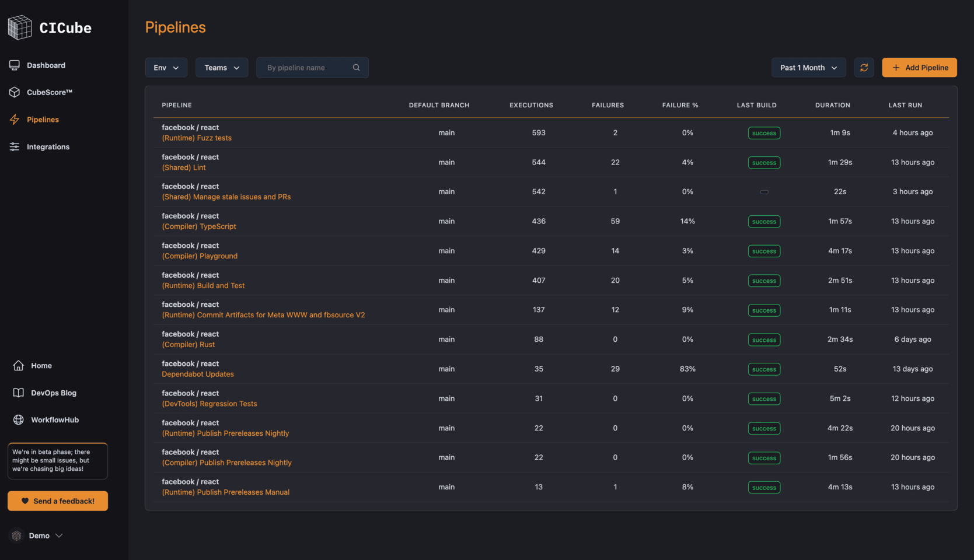Click the 4 hours ago last run cell
The image size is (974, 560).
point(913,133)
